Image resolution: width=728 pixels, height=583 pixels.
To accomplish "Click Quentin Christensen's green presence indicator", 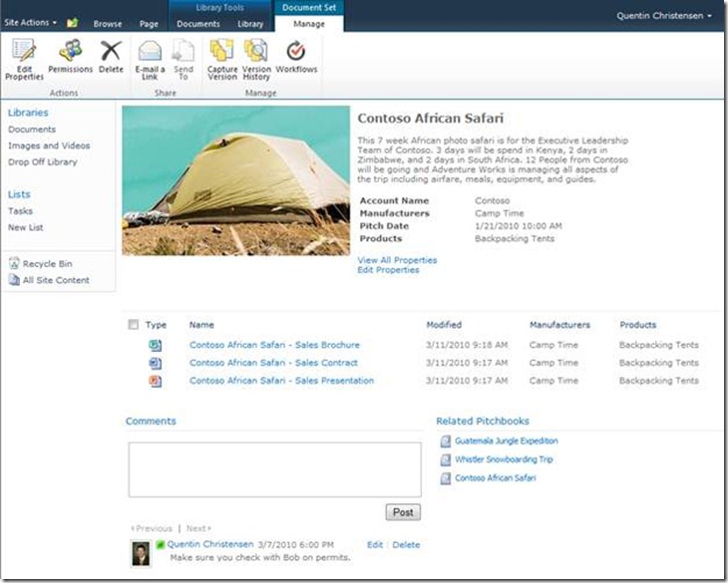I will point(161,544).
